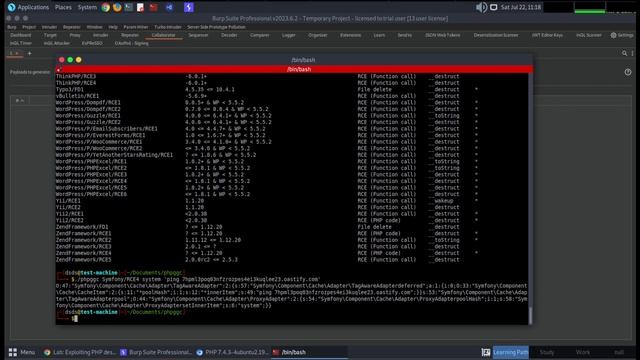
Task: Open the Help menu
Action: [113, 27]
